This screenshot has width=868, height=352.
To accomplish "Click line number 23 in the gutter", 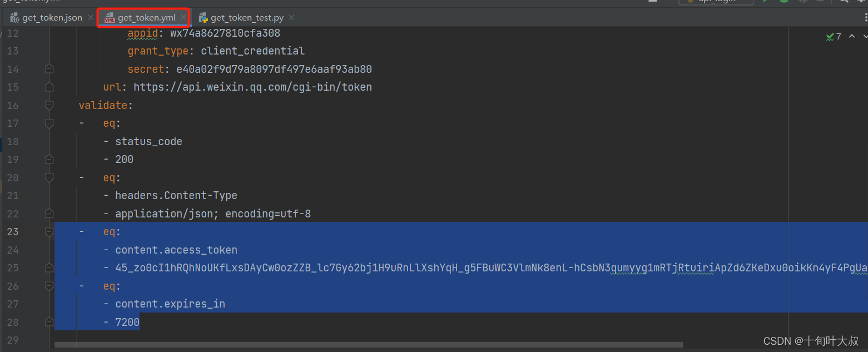I will 12,232.
